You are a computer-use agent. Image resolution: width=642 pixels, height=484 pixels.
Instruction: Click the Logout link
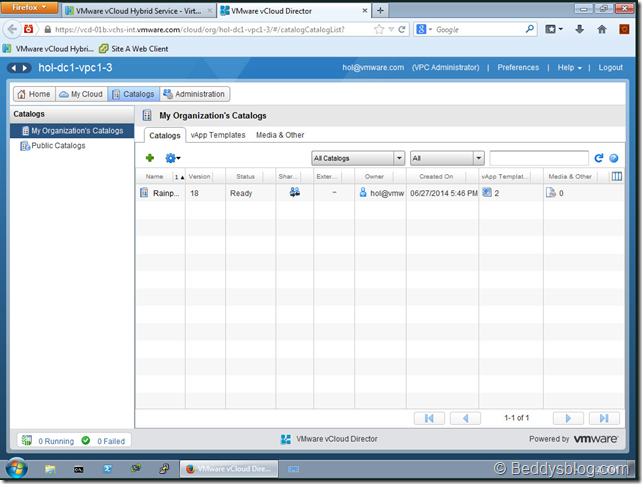click(610, 68)
